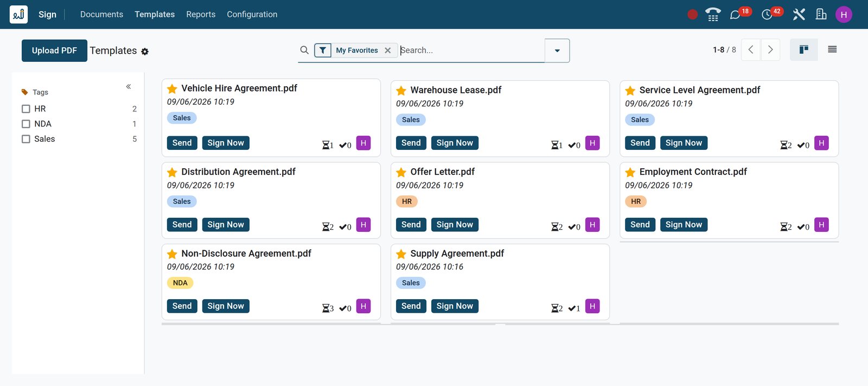Open the company switcher building icon
The height and width of the screenshot is (386, 868).
coord(821,15)
